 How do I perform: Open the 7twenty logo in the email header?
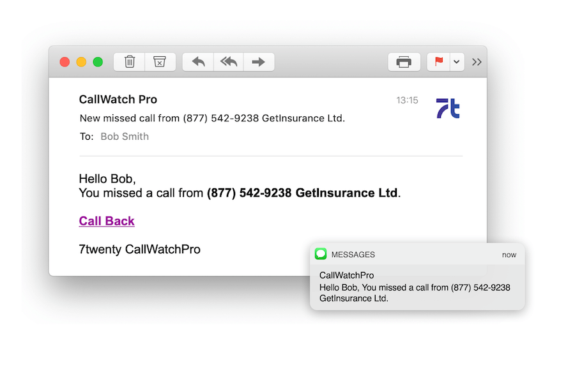tap(448, 109)
